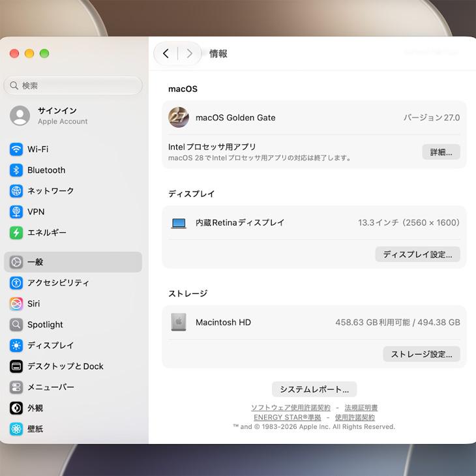Click the VPN icon in sidebar
The height and width of the screenshot is (476, 476).
tap(16, 212)
